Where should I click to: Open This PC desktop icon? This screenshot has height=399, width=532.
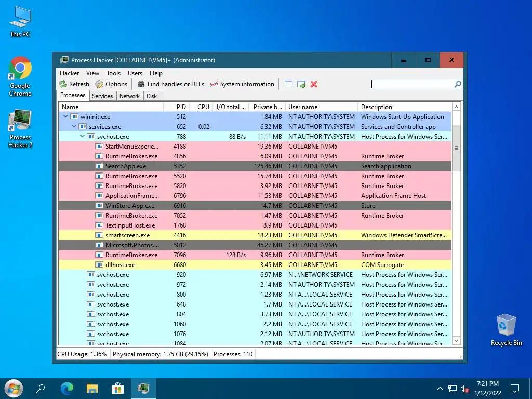pyautogui.click(x=20, y=21)
